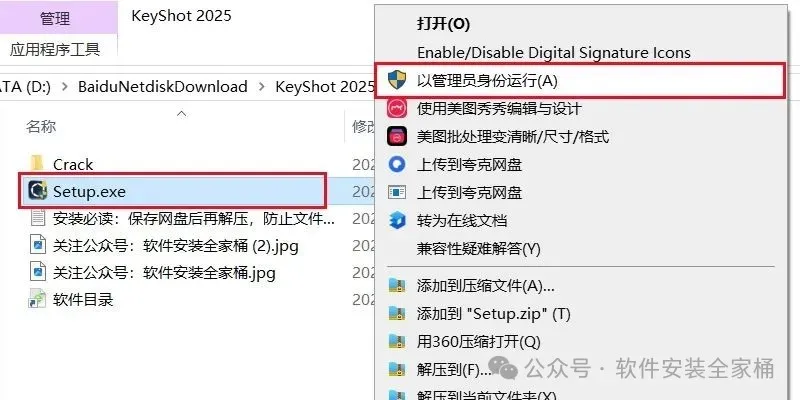The width and height of the screenshot is (800, 400).
Task: Expand the chevron after DATA (D:) in path
Action: pyautogui.click(x=64, y=86)
